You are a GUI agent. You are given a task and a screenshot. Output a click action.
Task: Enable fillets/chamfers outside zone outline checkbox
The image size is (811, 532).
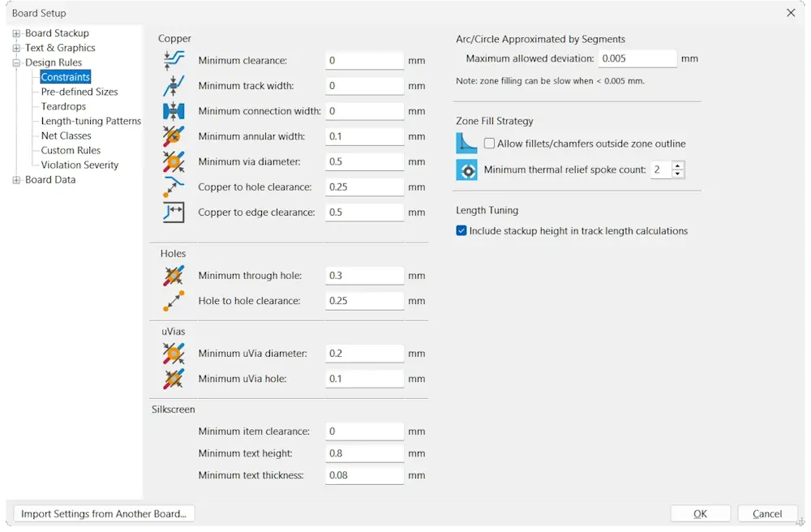click(x=490, y=144)
